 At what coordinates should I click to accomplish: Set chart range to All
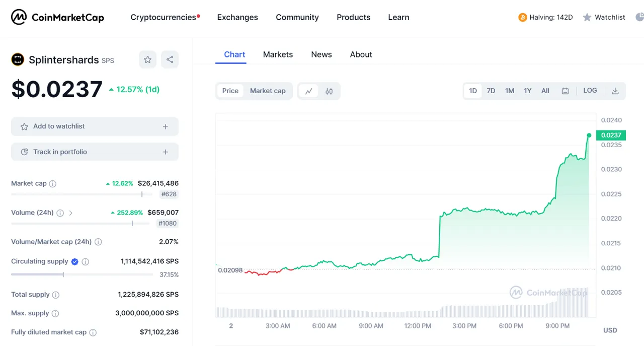(x=545, y=91)
